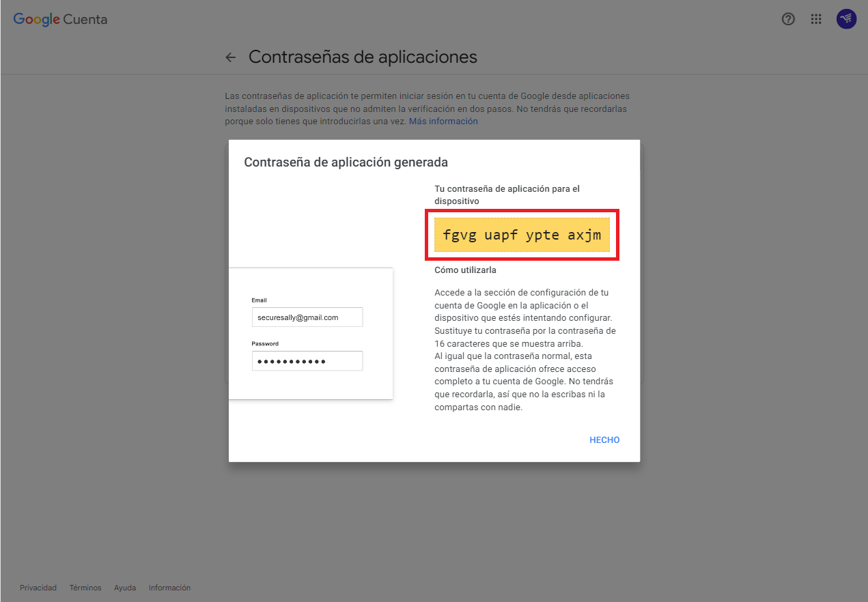Click the Google logo in header

pos(37,19)
